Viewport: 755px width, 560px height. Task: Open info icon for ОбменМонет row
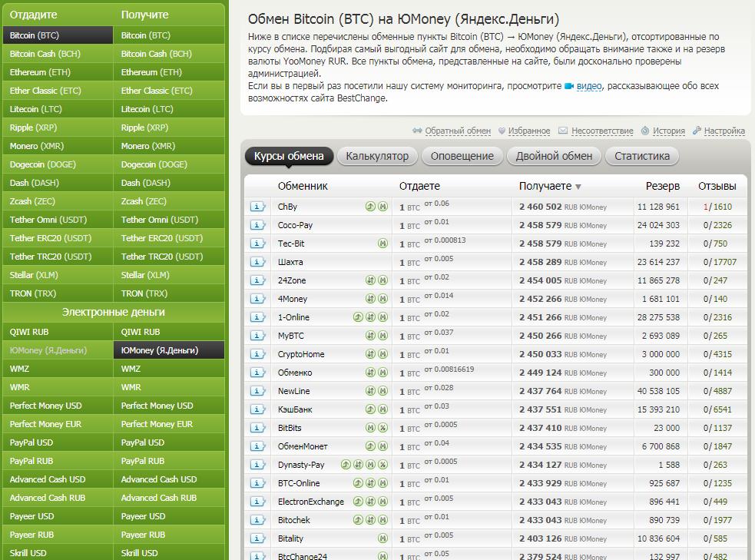coord(257,446)
